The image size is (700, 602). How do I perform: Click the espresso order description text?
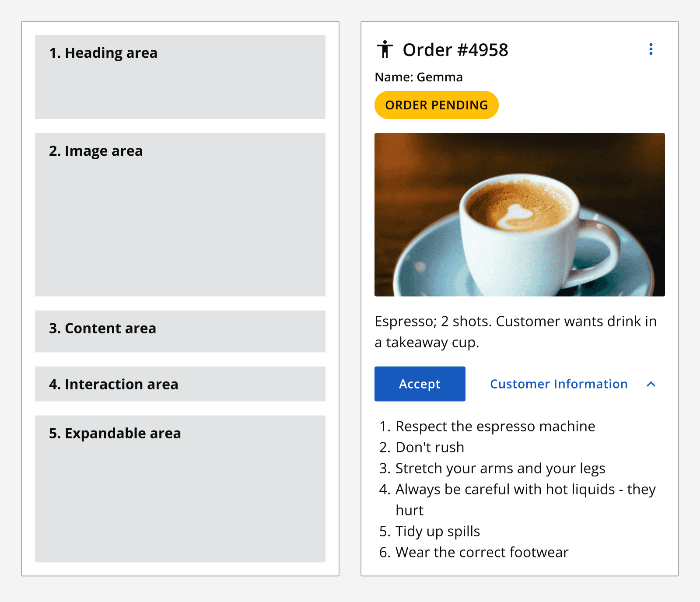(515, 332)
